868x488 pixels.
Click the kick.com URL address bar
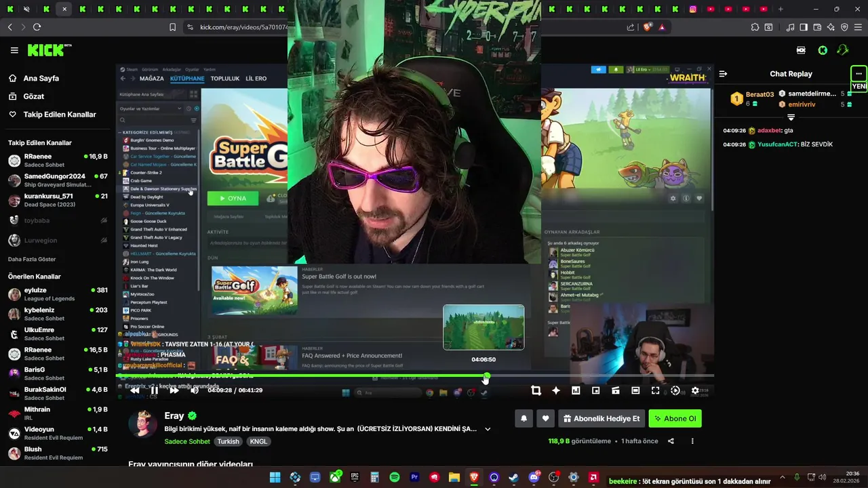(244, 27)
